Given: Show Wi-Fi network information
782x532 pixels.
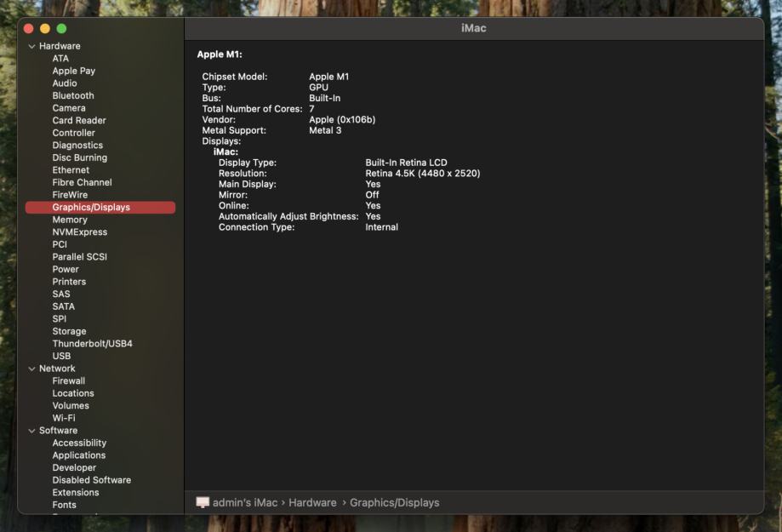Looking at the screenshot, I should pos(63,418).
